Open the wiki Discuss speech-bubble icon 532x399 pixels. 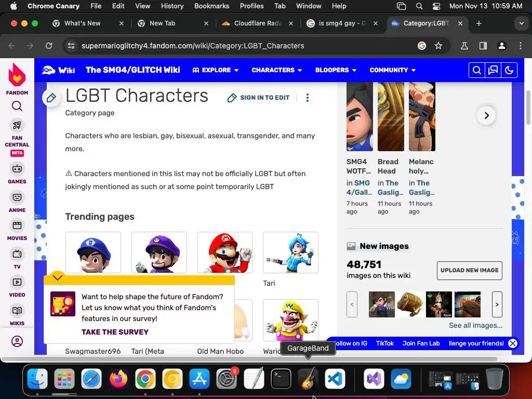[x=493, y=70]
